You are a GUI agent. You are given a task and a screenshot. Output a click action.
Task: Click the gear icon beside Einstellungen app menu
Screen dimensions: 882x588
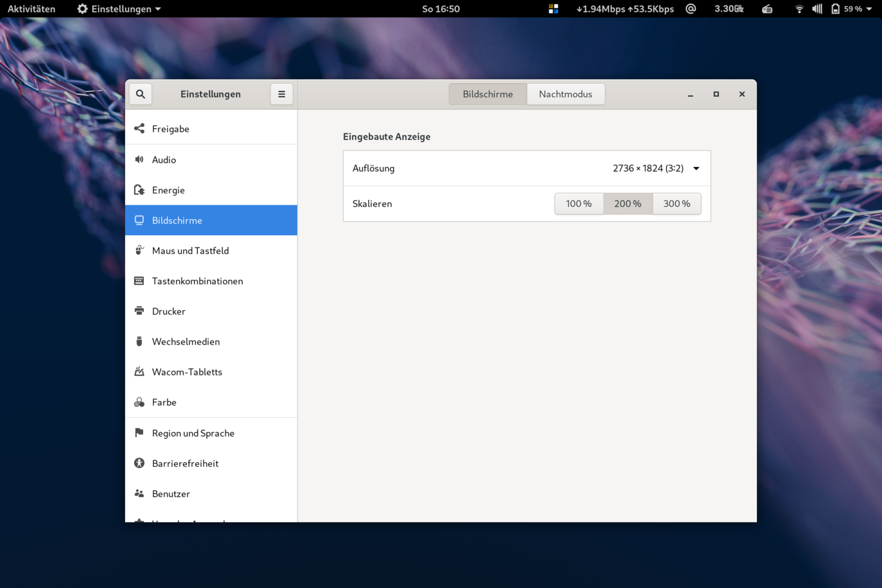[x=83, y=9]
